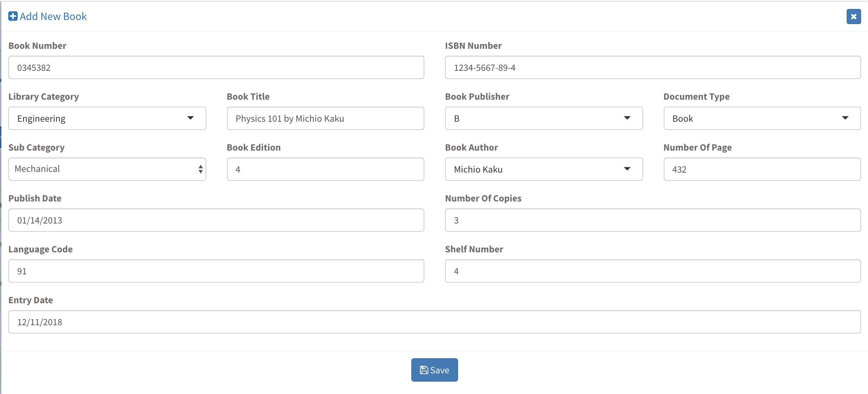Expand the Book Author dropdown
The image size is (868, 394).
[x=543, y=169]
